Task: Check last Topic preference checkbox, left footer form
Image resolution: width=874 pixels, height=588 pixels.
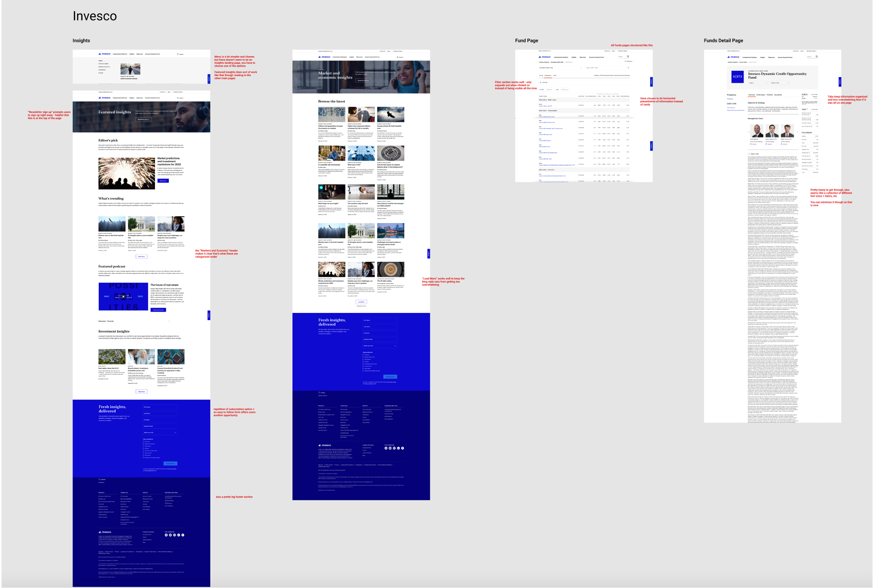Action: (143, 458)
